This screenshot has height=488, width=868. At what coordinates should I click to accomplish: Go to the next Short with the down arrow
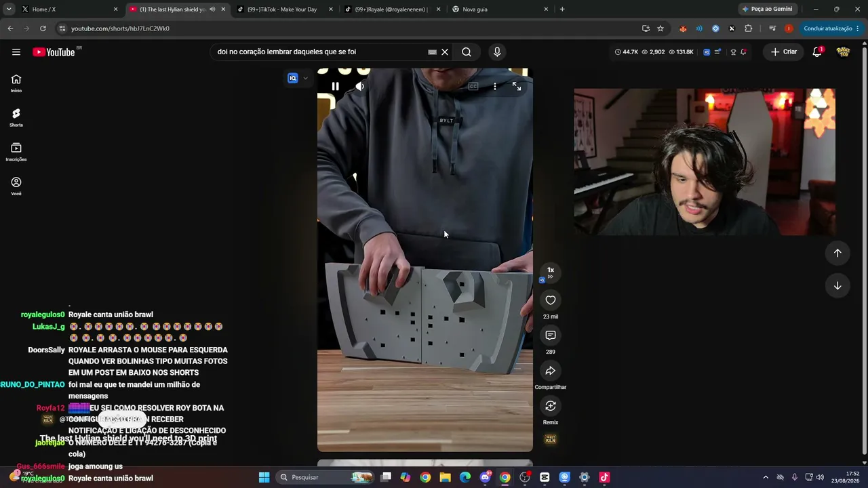(837, 285)
